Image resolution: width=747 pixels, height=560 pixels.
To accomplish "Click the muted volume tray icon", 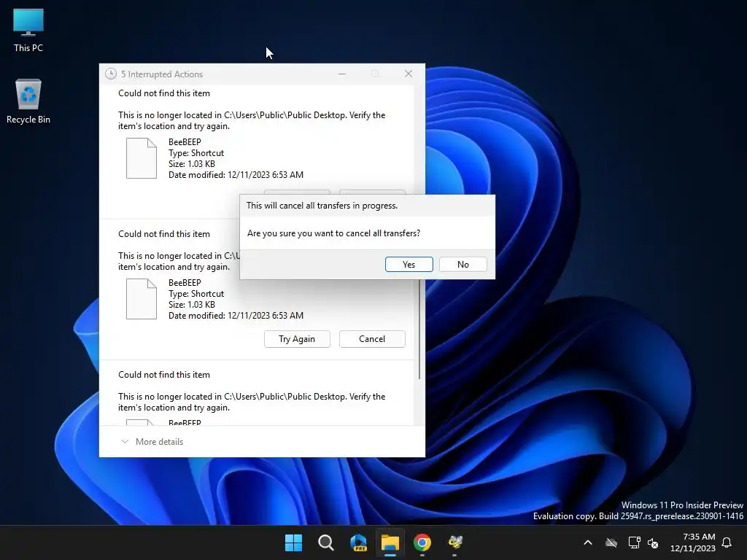I will pyautogui.click(x=653, y=542).
